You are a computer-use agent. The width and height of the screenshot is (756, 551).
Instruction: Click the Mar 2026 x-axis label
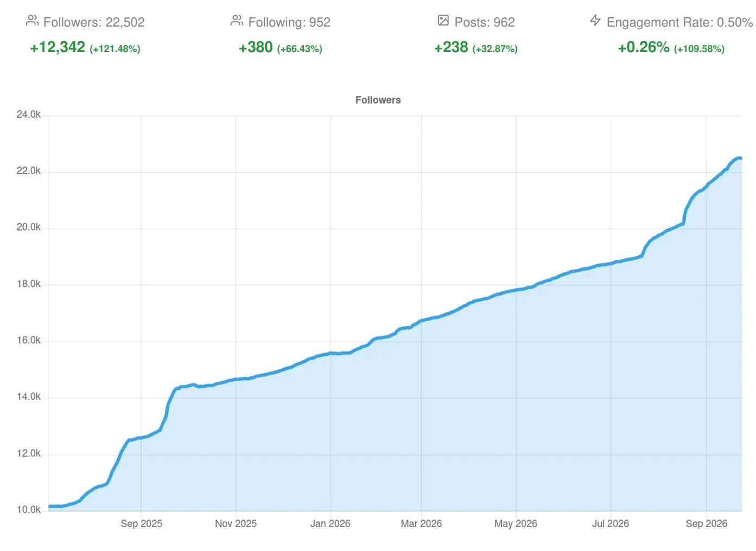coord(421,524)
